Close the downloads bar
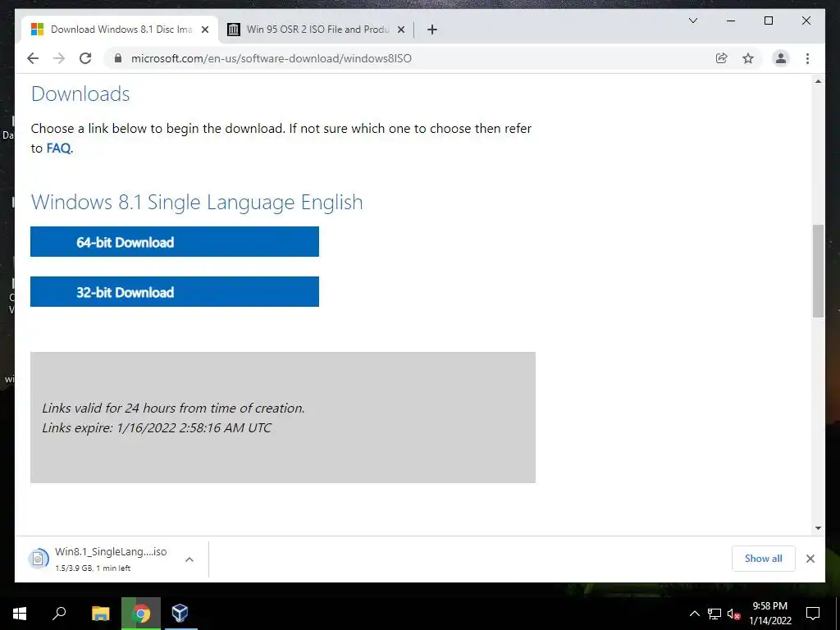Screen dimensions: 840x630 click(810, 559)
